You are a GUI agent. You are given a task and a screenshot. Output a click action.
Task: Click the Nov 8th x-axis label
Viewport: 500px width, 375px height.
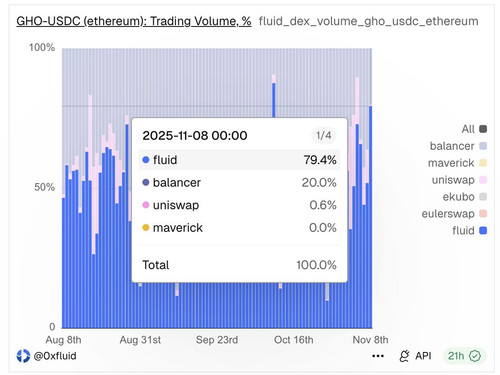pos(370,340)
